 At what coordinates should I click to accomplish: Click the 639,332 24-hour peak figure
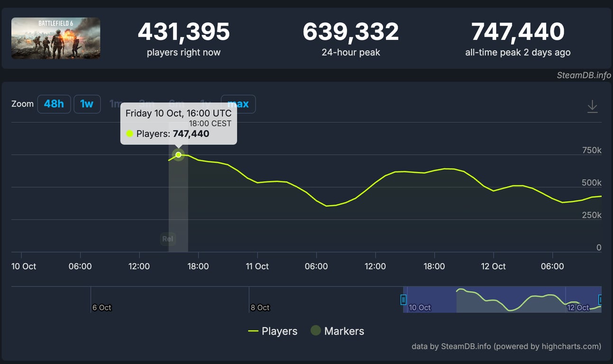point(350,32)
